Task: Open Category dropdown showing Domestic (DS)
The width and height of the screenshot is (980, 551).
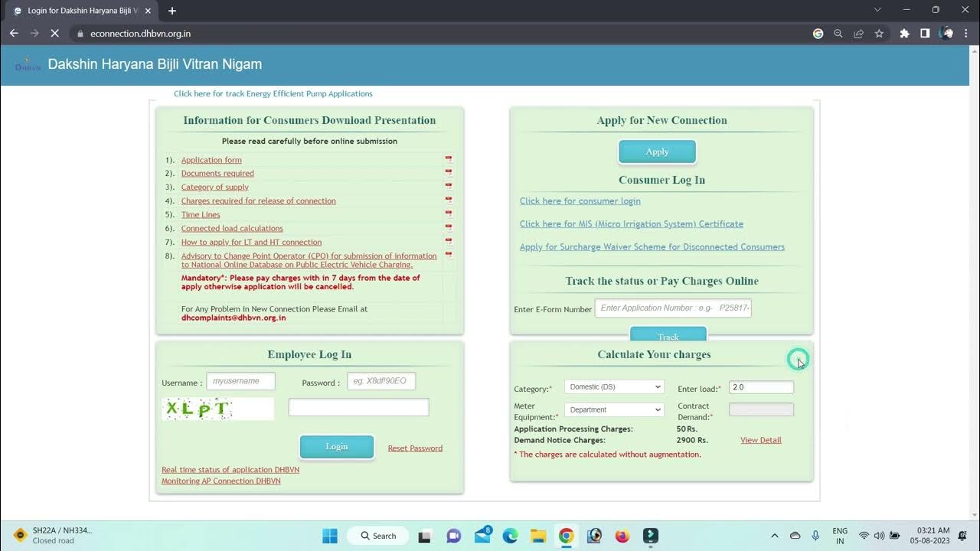Action: coord(614,387)
